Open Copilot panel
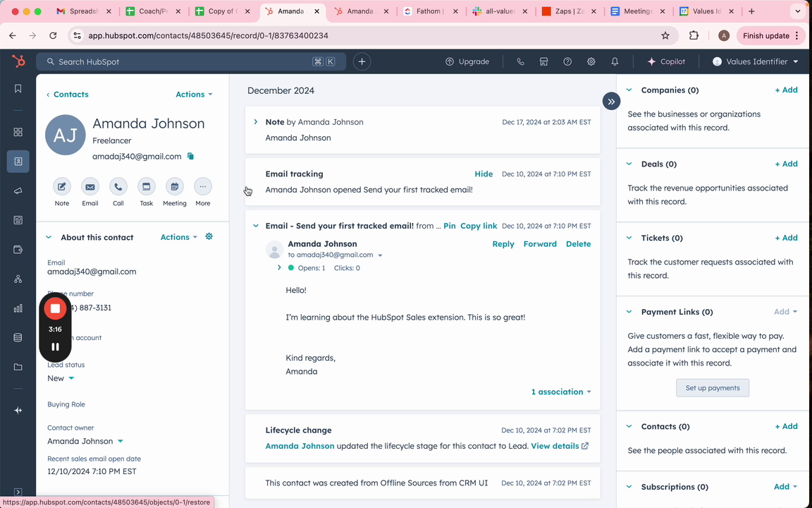This screenshot has height=508, width=812. [666, 61]
